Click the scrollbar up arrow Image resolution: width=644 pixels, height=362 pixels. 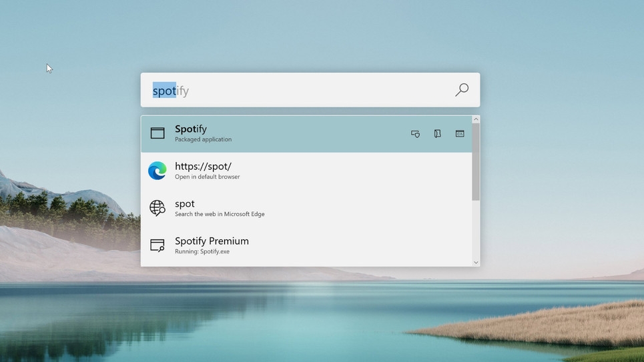[x=476, y=119]
